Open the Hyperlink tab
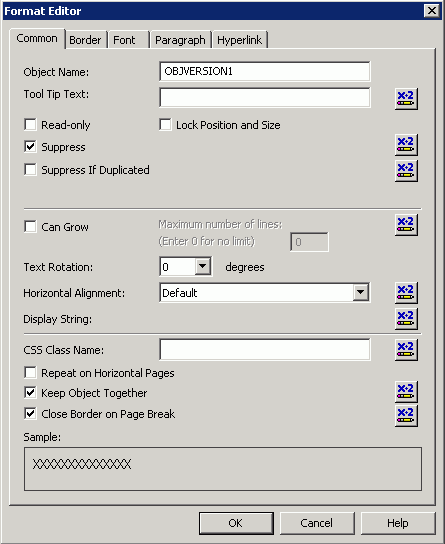Viewport: 445px width, 544px height. (x=240, y=40)
